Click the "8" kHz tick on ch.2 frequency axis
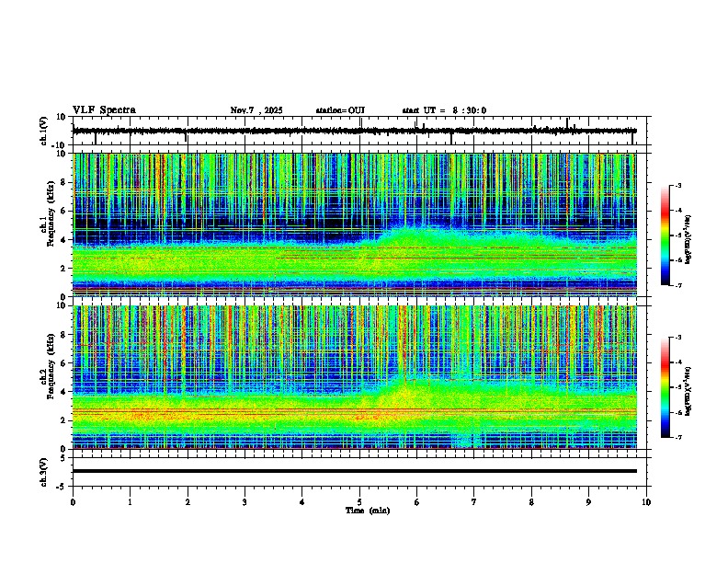This screenshot has height=563, width=728. tap(63, 335)
